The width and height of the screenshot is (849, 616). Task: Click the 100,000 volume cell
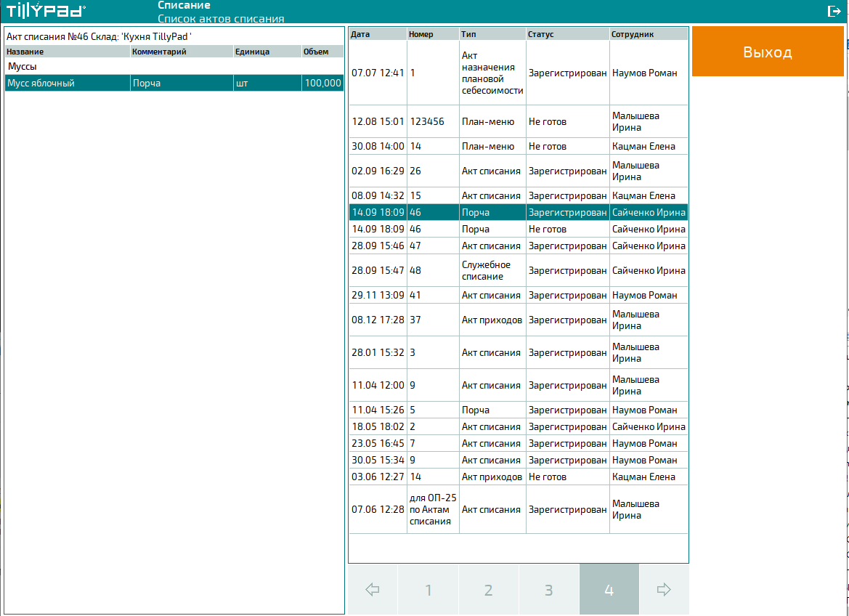[322, 83]
